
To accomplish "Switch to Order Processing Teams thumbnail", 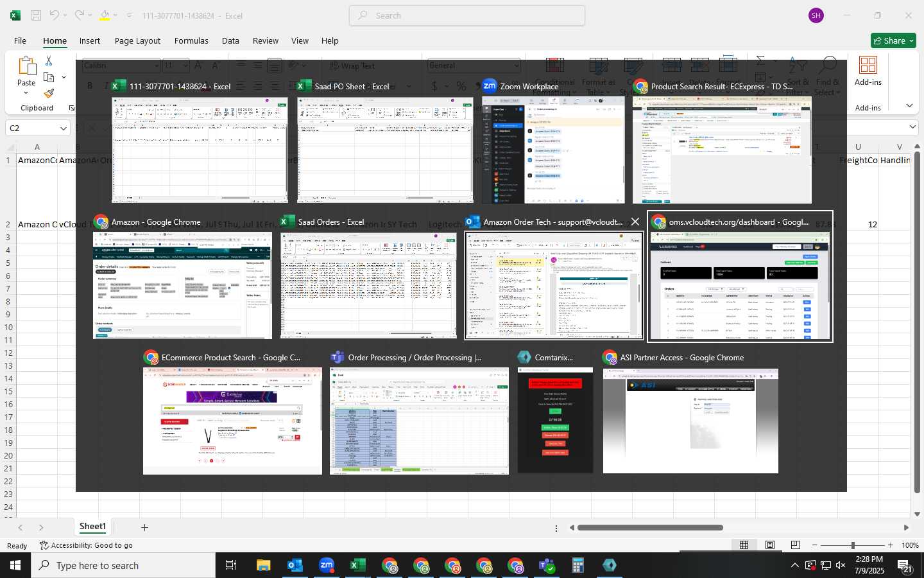I will coord(419,421).
